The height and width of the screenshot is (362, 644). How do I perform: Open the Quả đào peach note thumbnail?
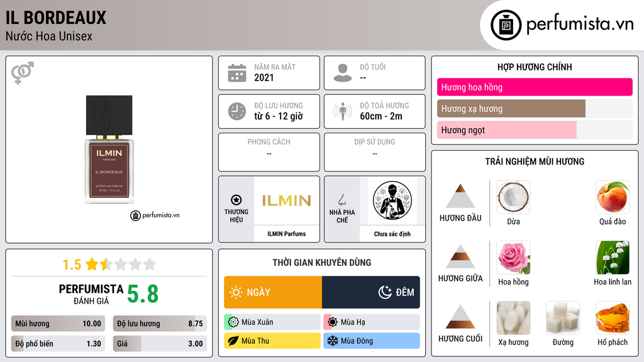coord(613,197)
